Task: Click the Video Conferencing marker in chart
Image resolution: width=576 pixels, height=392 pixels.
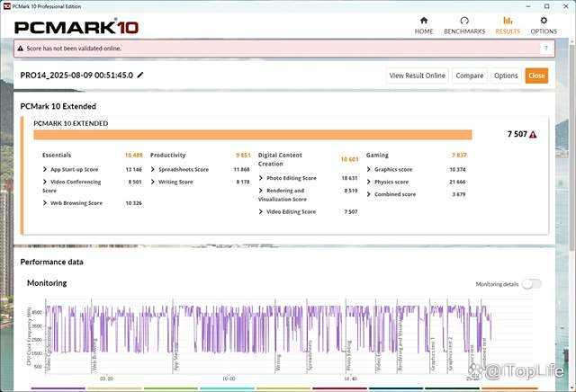Action: 49,349
